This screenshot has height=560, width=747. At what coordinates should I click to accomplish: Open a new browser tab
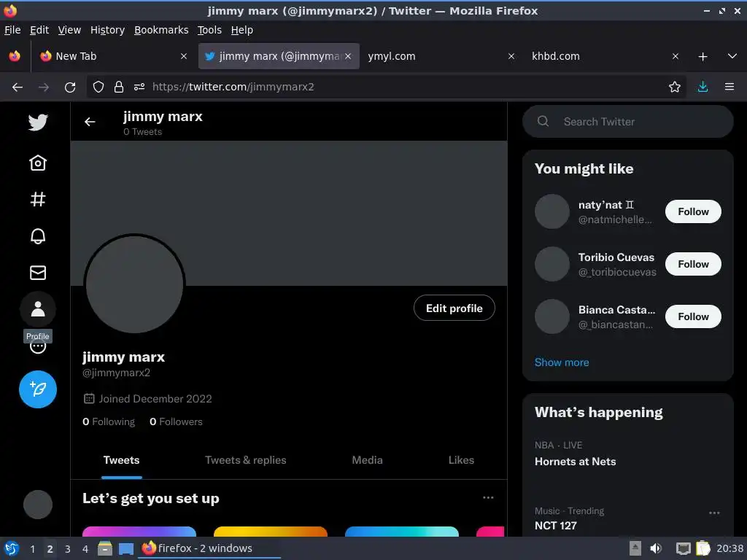pyautogui.click(x=703, y=57)
